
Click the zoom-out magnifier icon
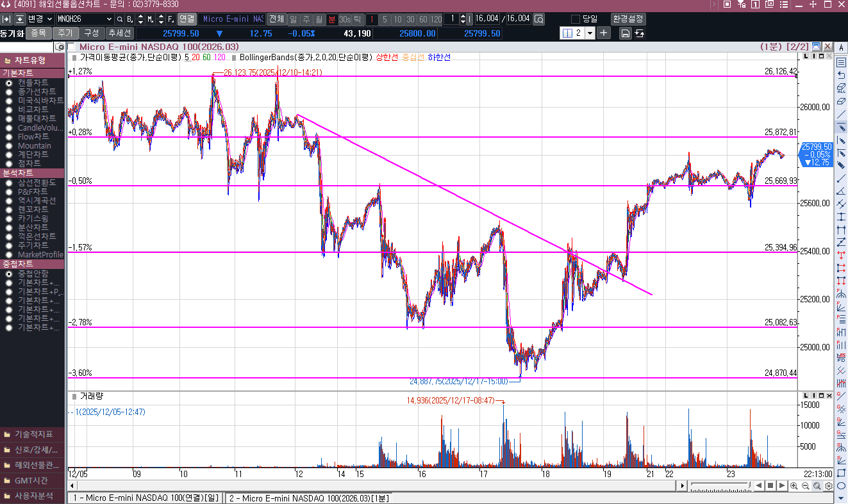(805, 486)
